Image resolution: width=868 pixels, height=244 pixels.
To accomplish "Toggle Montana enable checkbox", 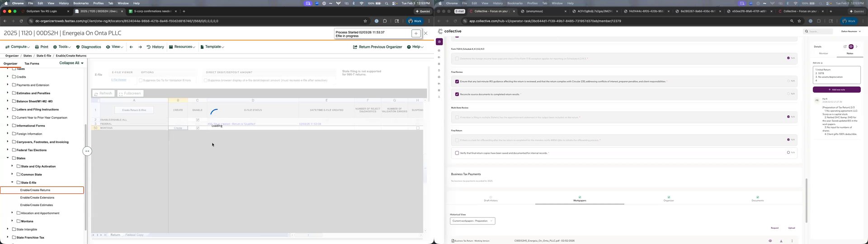I will pos(198,128).
